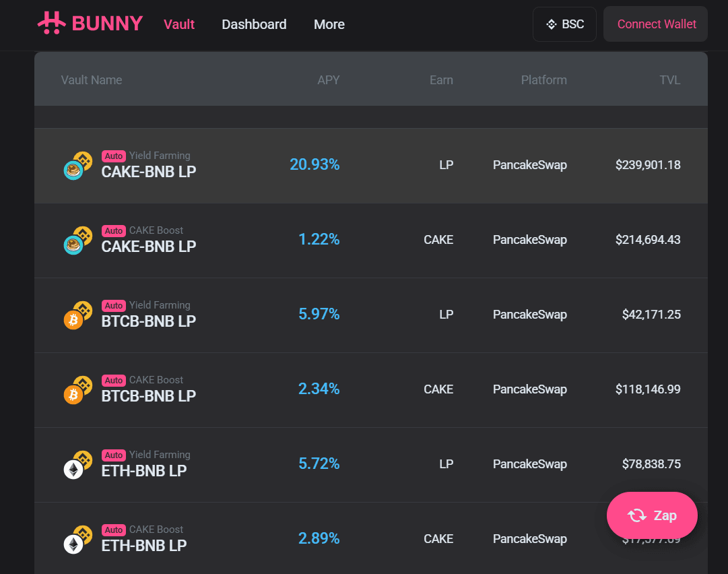
Task: Open the Vault tab
Action: point(179,24)
